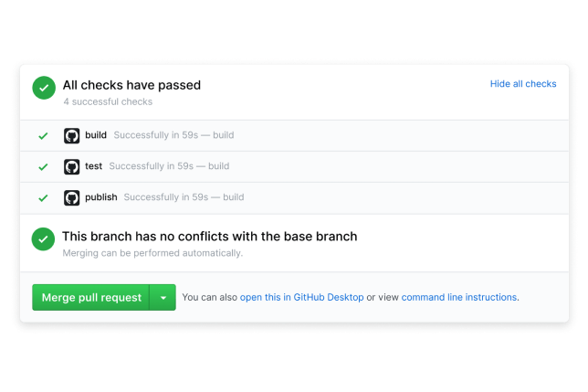Click the green circle beside All checks have passed
The image size is (588, 392).
click(44, 88)
